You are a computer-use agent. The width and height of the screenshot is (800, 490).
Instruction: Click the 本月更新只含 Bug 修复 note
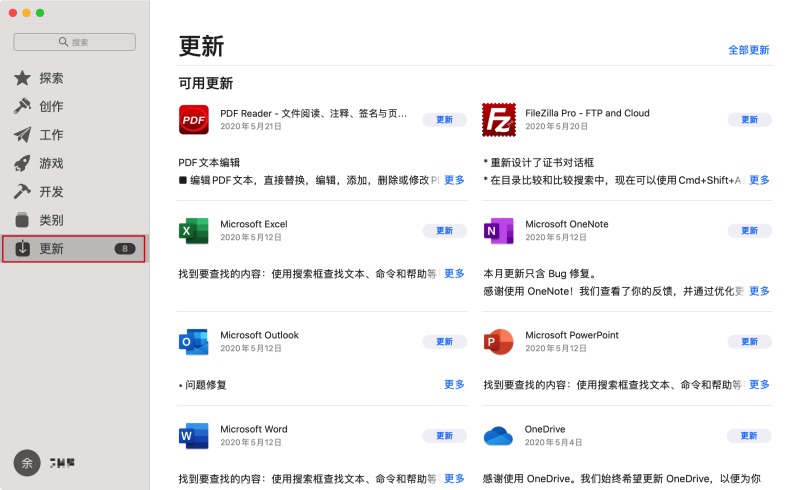539,274
